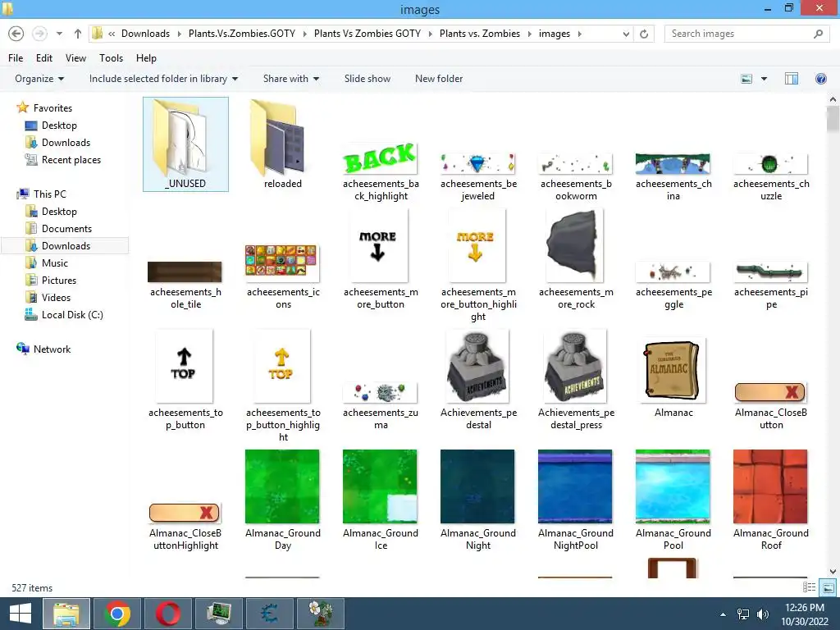Viewport: 840px width, 630px height.
Task: Switch to details view in status bar
Action: (x=809, y=587)
